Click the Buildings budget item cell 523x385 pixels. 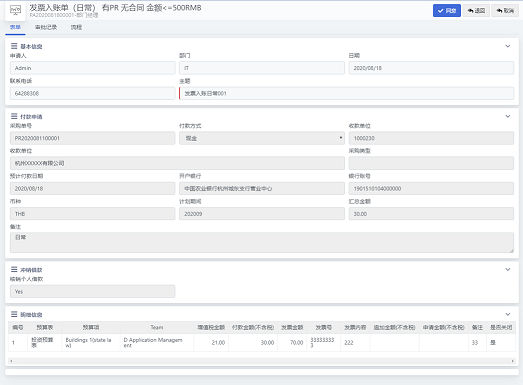coord(91,343)
